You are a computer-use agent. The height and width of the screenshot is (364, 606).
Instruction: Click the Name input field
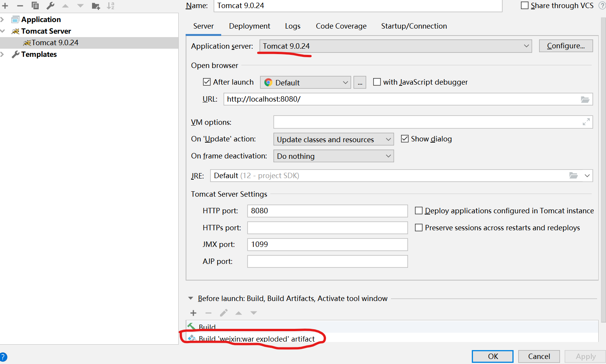(358, 6)
